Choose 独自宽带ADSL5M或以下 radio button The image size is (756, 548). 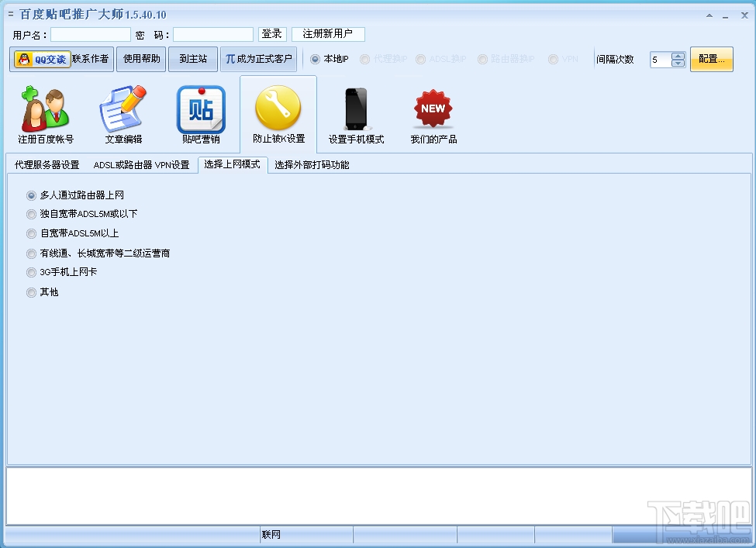[x=31, y=214]
